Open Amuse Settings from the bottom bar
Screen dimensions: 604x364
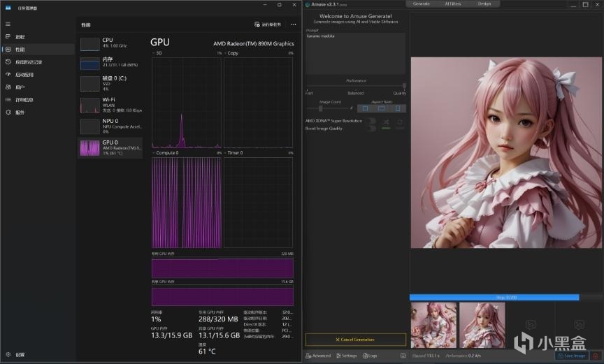[x=346, y=356]
